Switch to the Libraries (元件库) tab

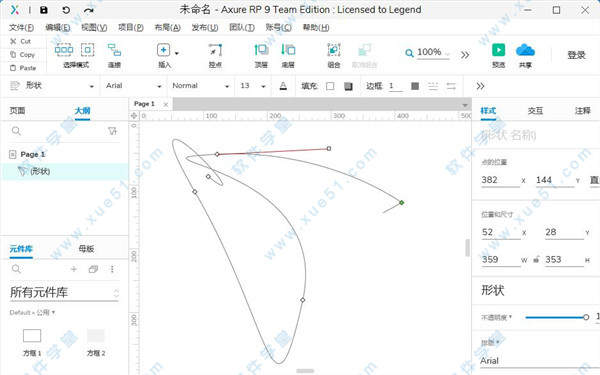click(x=21, y=249)
